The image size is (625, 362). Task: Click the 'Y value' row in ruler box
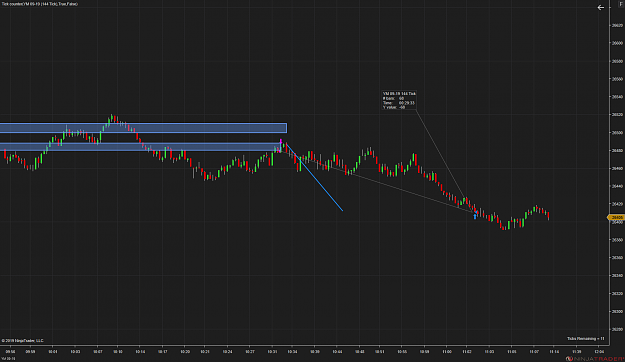point(394,107)
